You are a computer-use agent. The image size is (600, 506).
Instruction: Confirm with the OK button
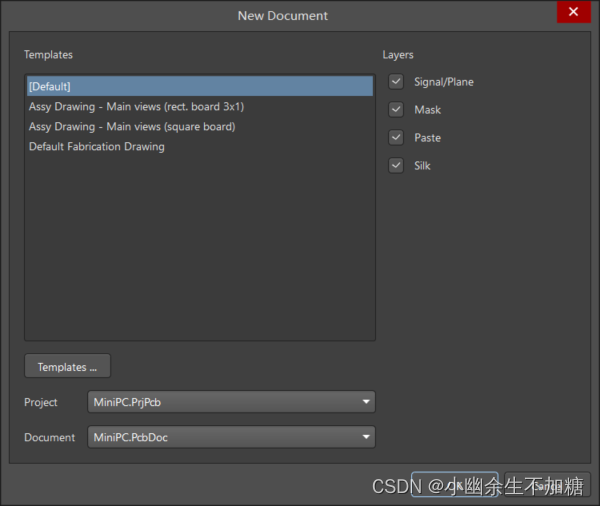tap(454, 485)
